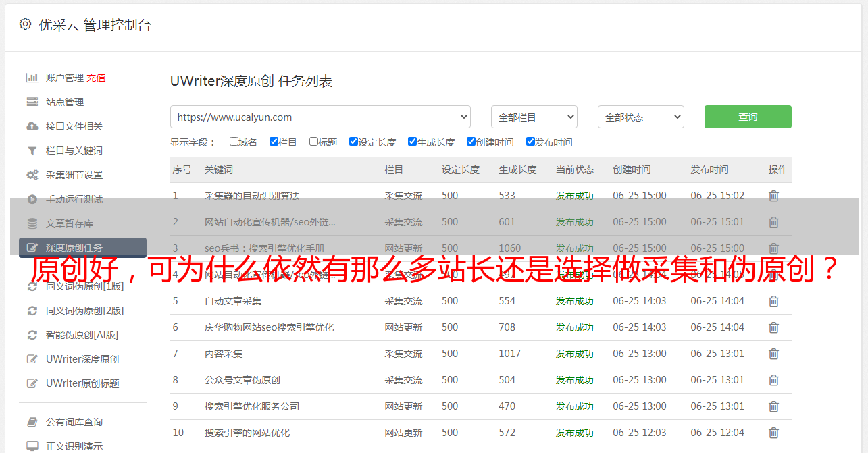Open 公有词库查询 in the sidebar
Screen dimensions: 868x453
[74, 422]
